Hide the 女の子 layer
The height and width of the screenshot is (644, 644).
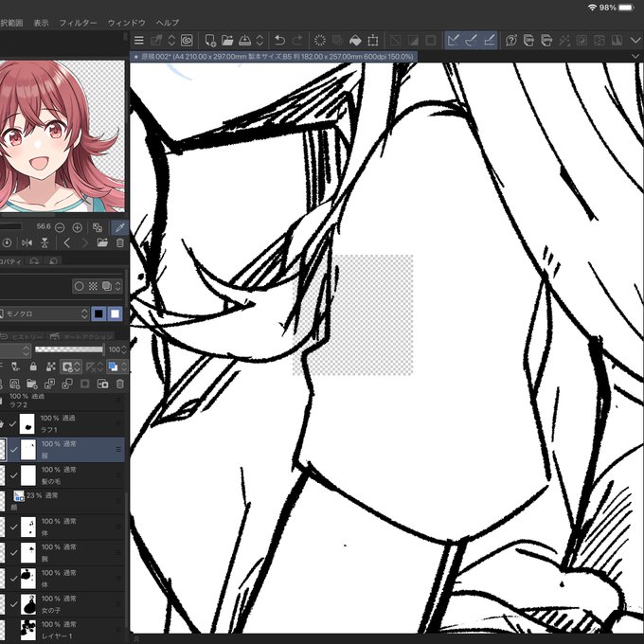click(x=13, y=604)
